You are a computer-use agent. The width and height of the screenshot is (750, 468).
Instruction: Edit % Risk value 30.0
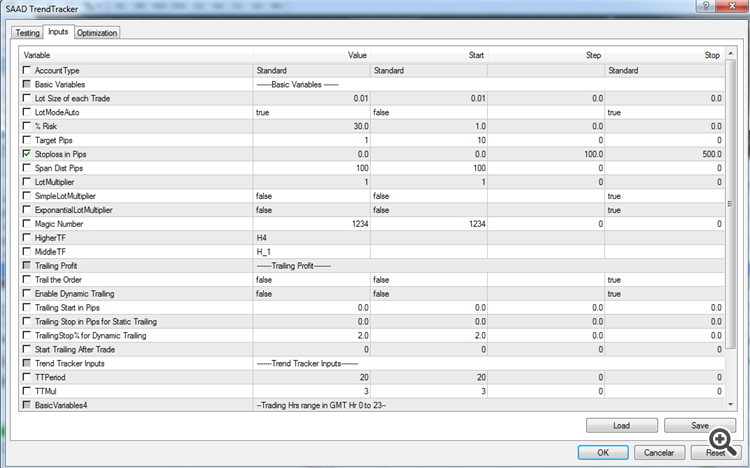[x=312, y=126]
